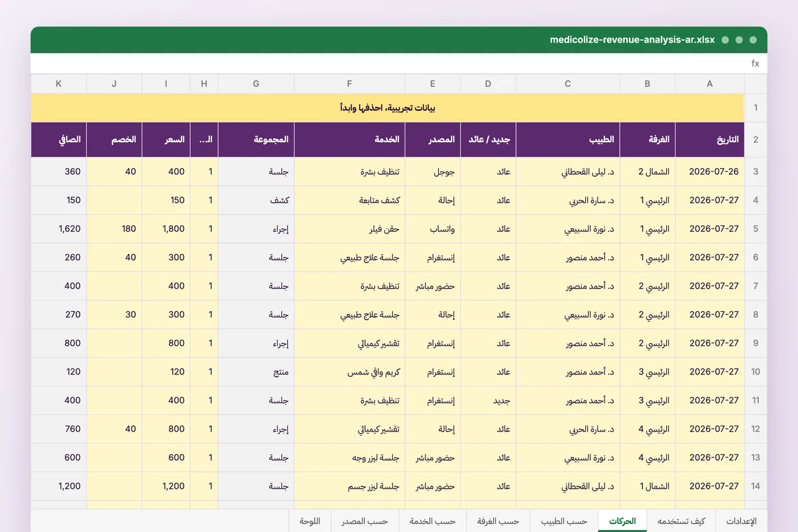This screenshot has height=532, width=798.
Task: Click the المصدر header cell
Action: (x=432, y=140)
